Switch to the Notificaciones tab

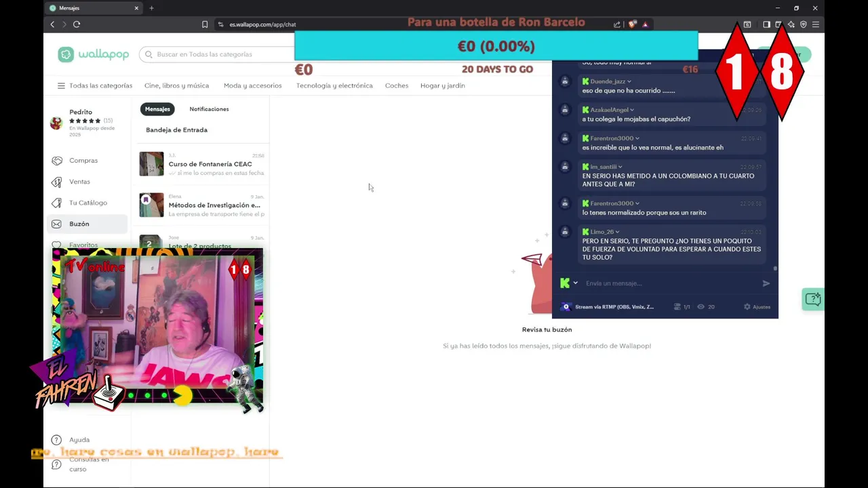[209, 109]
